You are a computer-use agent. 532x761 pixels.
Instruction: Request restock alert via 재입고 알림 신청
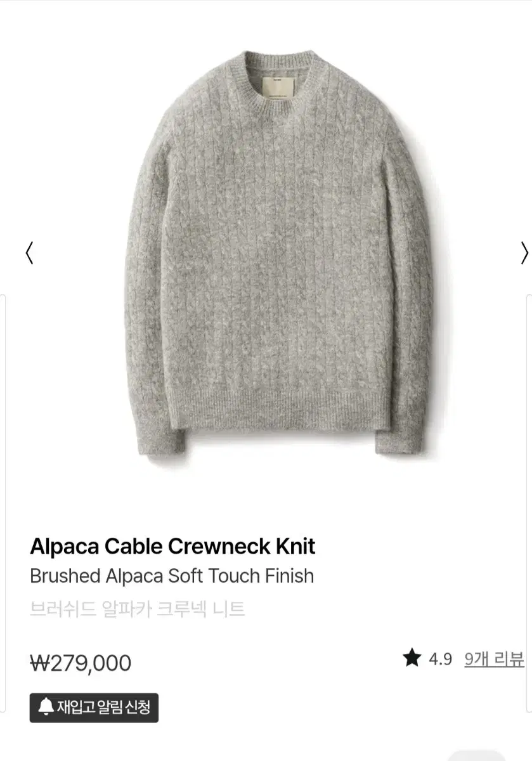pos(94,708)
